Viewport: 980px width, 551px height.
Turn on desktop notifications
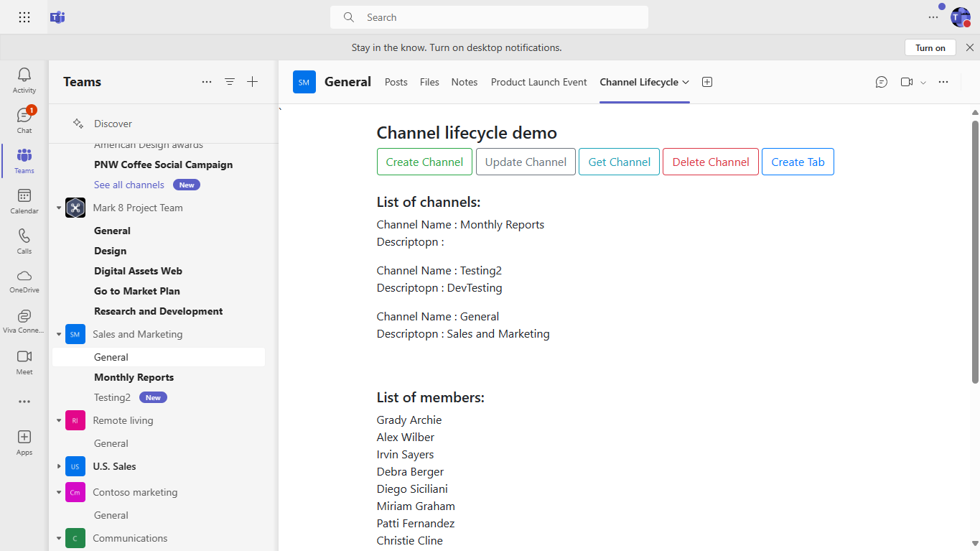930,47
